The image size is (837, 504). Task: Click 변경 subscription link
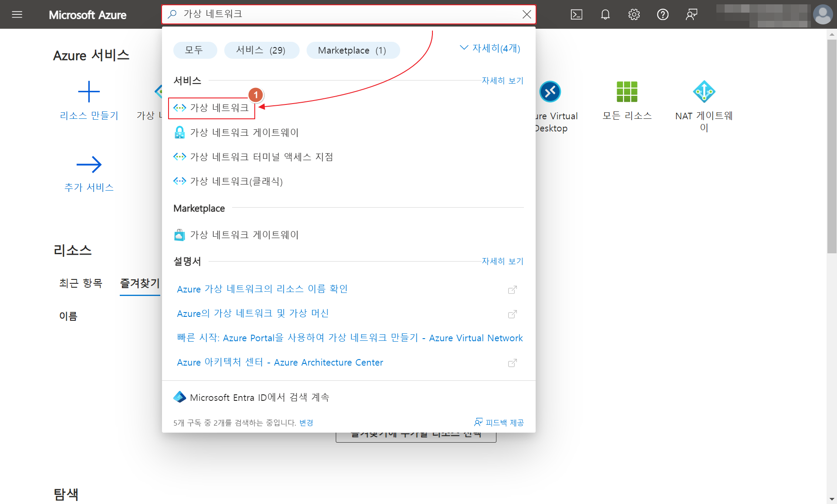click(x=306, y=423)
